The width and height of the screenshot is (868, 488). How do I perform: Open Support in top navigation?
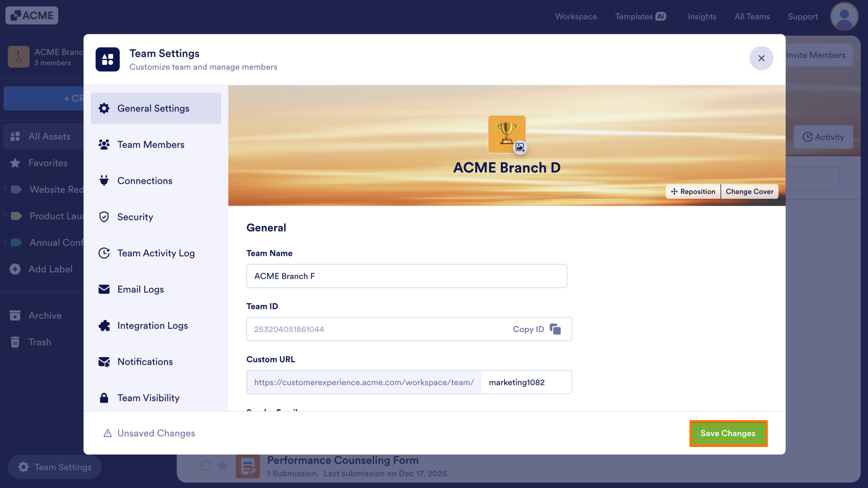(x=803, y=16)
